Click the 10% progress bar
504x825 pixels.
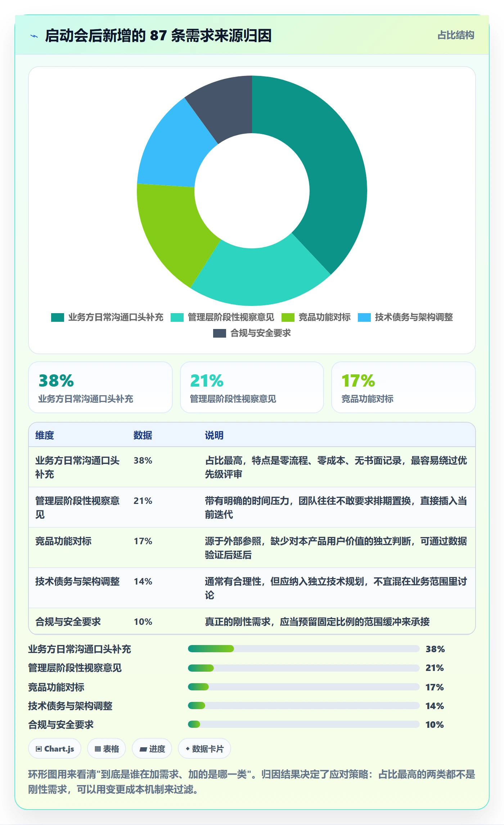[304, 724]
